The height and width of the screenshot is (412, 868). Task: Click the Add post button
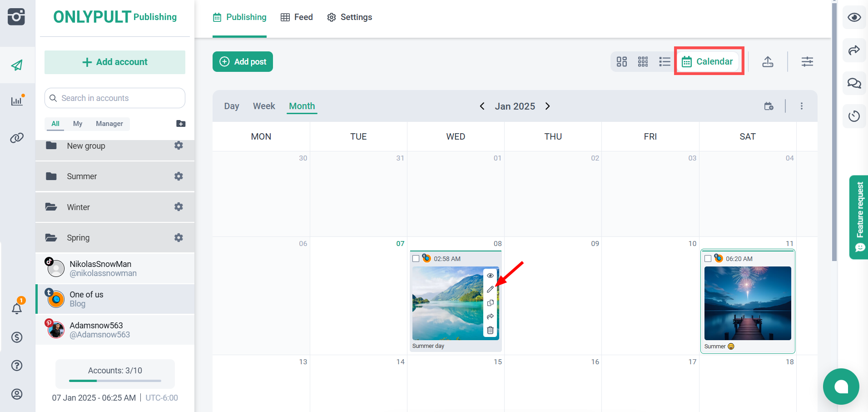coord(243,62)
